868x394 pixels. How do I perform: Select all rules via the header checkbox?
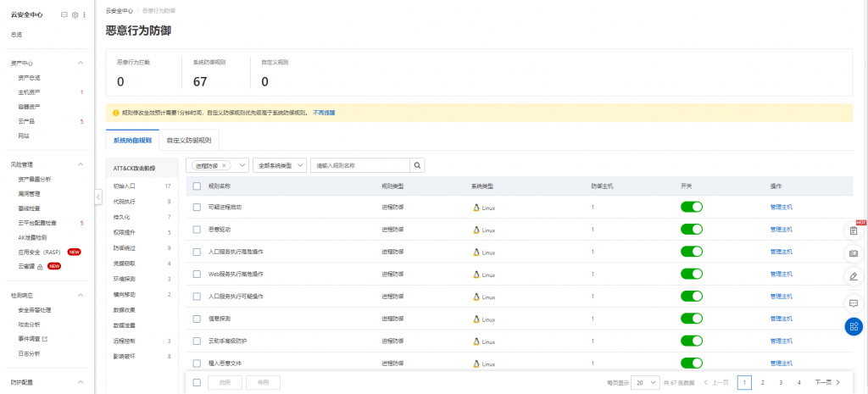[197, 186]
